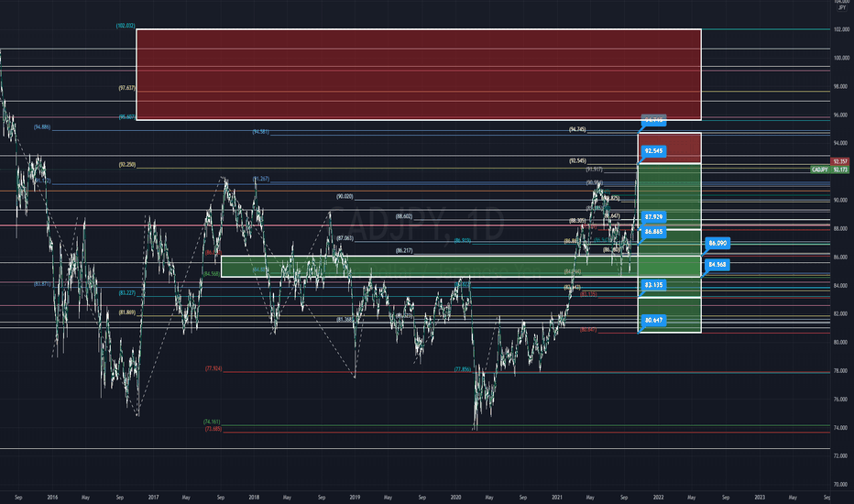Click the small red box above 92.545 callout
The width and height of the screenshot is (854, 504).
coord(670,148)
